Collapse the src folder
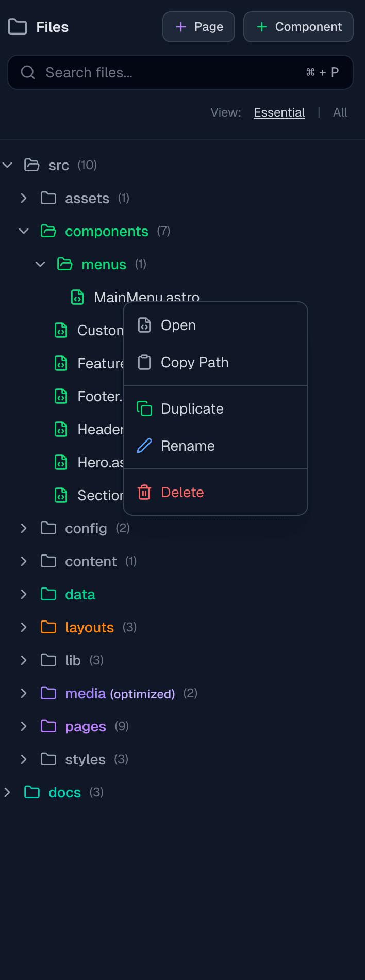The image size is (365, 980). coord(7,165)
